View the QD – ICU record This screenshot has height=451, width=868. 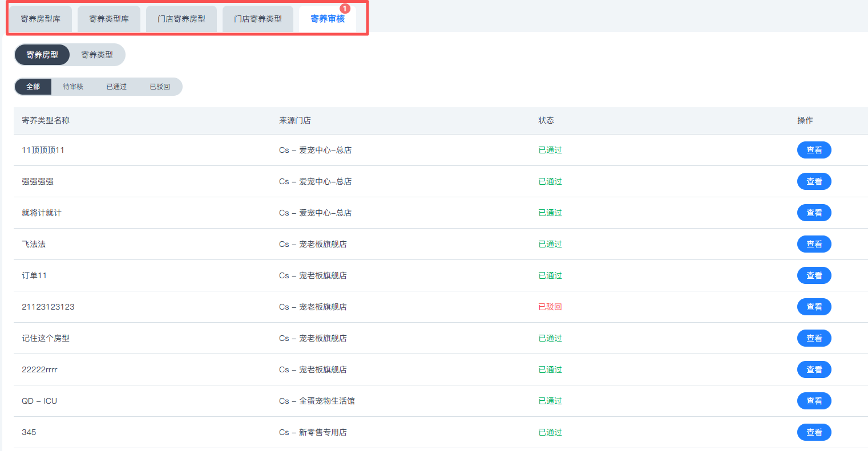814,401
